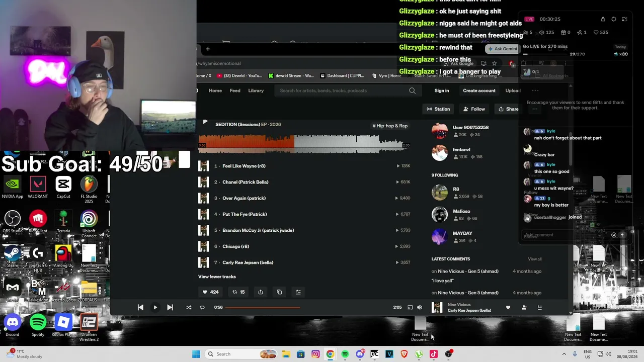This screenshot has width=644, height=362.
Task: Open User 906753258 profile
Action: click(x=470, y=127)
